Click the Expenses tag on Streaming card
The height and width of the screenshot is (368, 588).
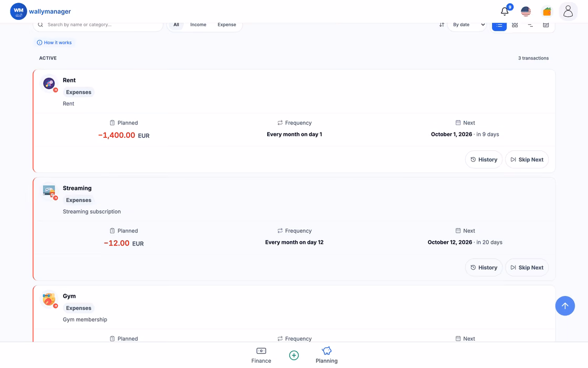78,200
